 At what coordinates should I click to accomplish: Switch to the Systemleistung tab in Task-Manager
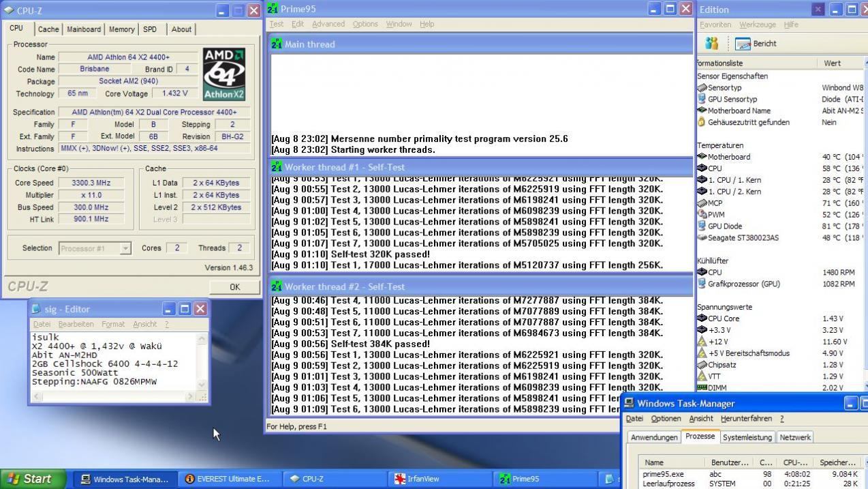click(747, 437)
